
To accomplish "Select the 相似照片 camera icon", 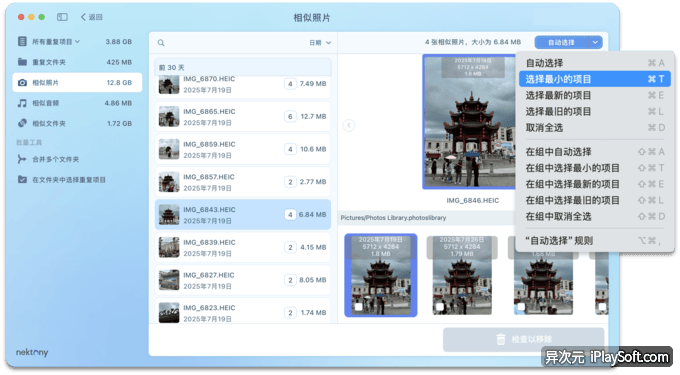I will point(23,82).
